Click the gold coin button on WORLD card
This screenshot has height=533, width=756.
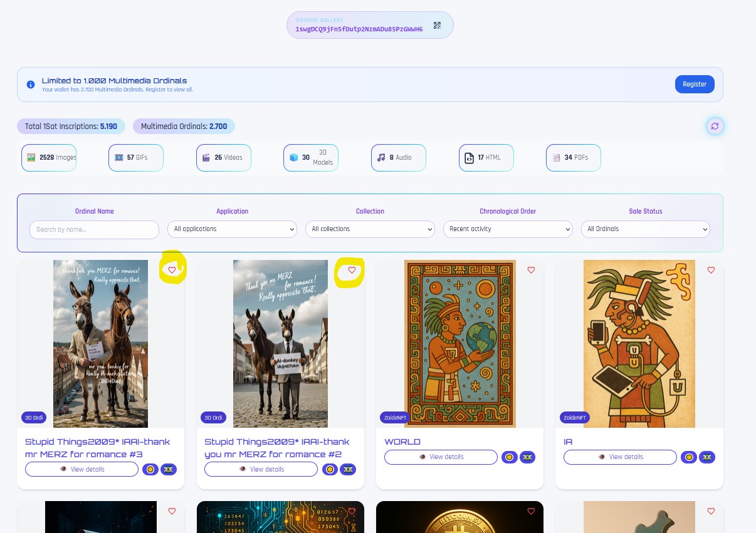point(510,457)
